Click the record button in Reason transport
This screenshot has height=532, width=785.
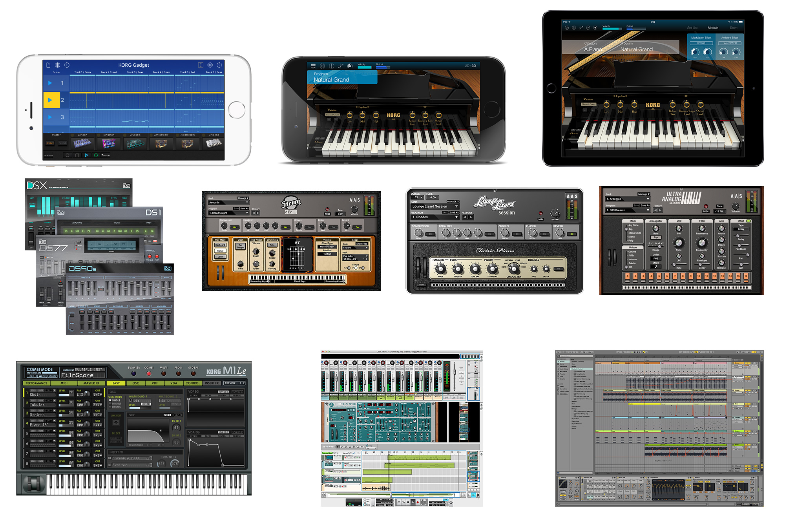pos(418,502)
